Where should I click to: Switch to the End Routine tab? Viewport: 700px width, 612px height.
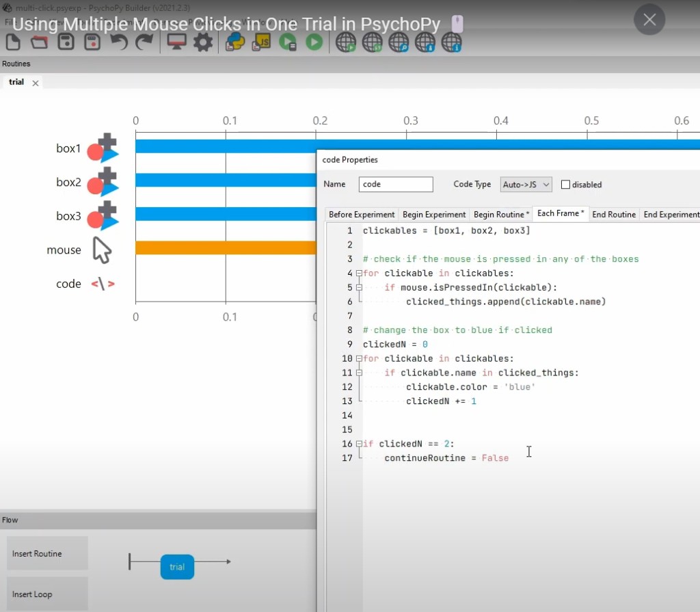tap(613, 214)
